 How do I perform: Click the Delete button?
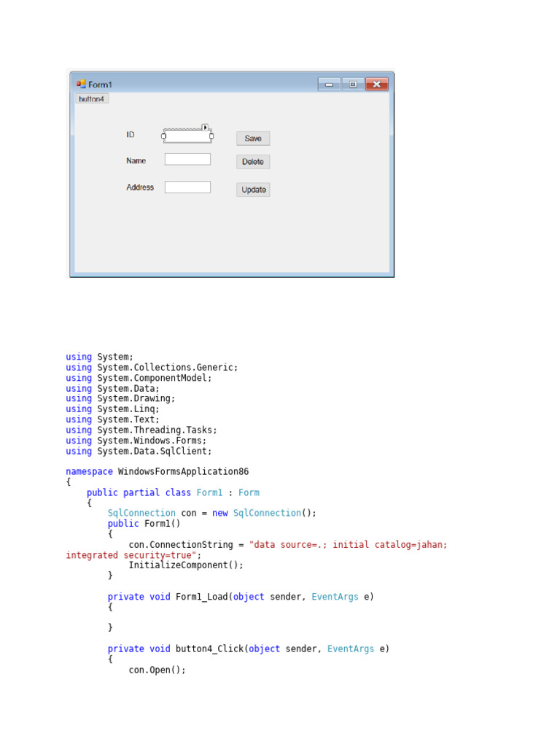[x=253, y=161]
